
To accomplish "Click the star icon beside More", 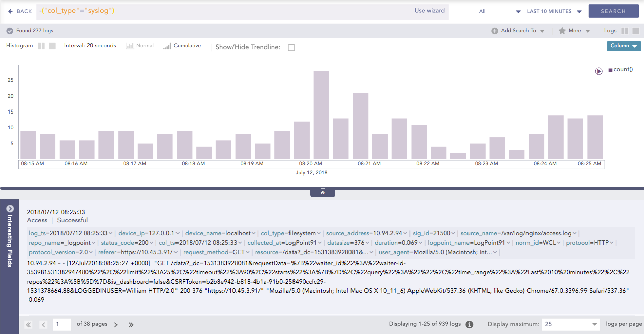I will click(562, 31).
